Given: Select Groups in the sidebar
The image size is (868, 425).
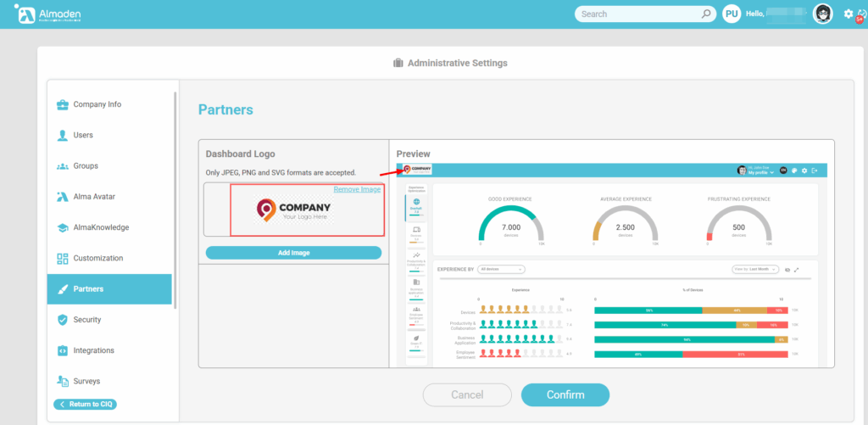Looking at the screenshot, I should pyautogui.click(x=86, y=165).
